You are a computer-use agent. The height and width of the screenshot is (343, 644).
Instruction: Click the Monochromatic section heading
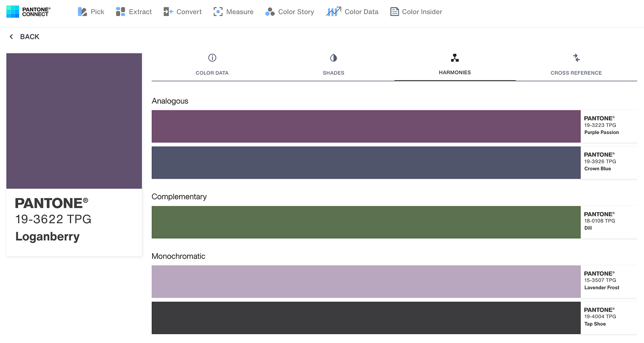[178, 256]
